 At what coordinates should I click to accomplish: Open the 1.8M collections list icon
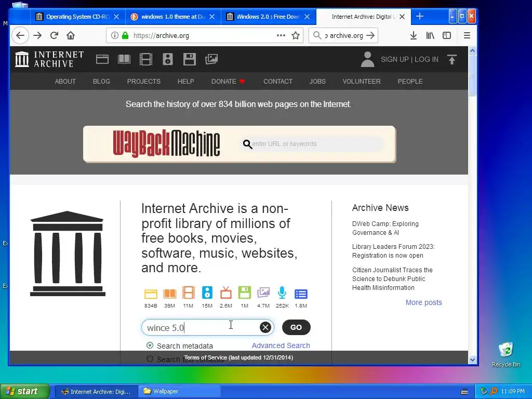301,294
